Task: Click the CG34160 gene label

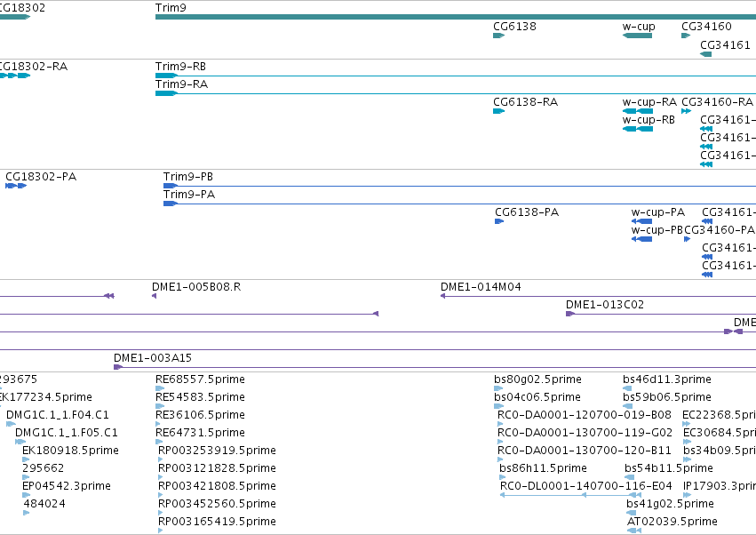Action: (x=706, y=27)
